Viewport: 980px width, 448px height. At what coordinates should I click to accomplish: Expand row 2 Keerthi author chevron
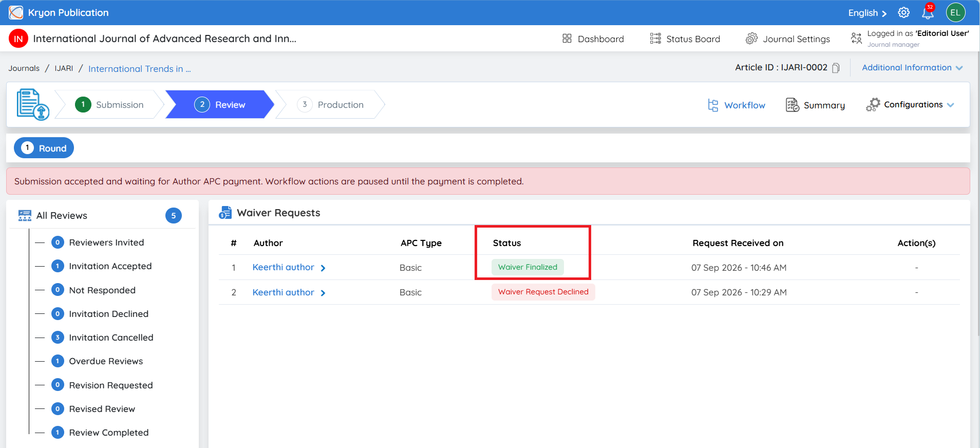pyautogui.click(x=323, y=293)
